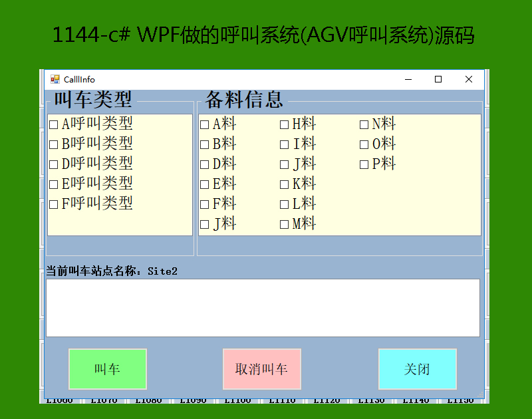Toggle the F呼叫类型 checkbox

[x=54, y=204]
